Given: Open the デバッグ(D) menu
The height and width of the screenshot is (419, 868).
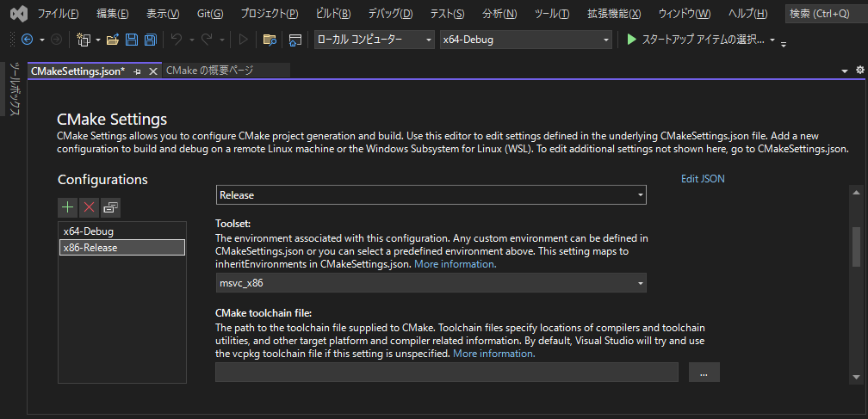Looking at the screenshot, I should point(390,14).
